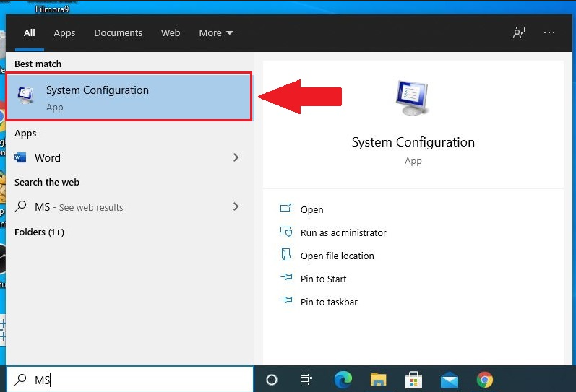Click the search box containing MS
The image size is (576, 392).
130,379
